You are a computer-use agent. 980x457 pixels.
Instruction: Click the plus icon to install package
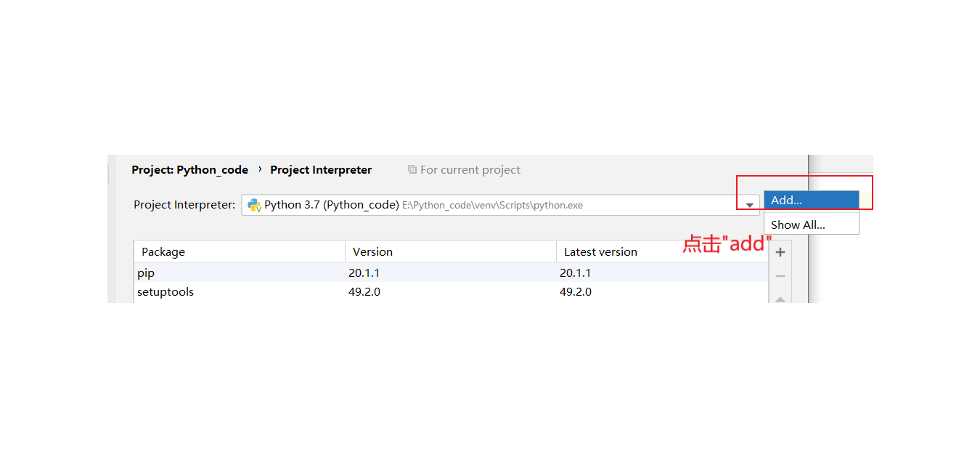(780, 253)
